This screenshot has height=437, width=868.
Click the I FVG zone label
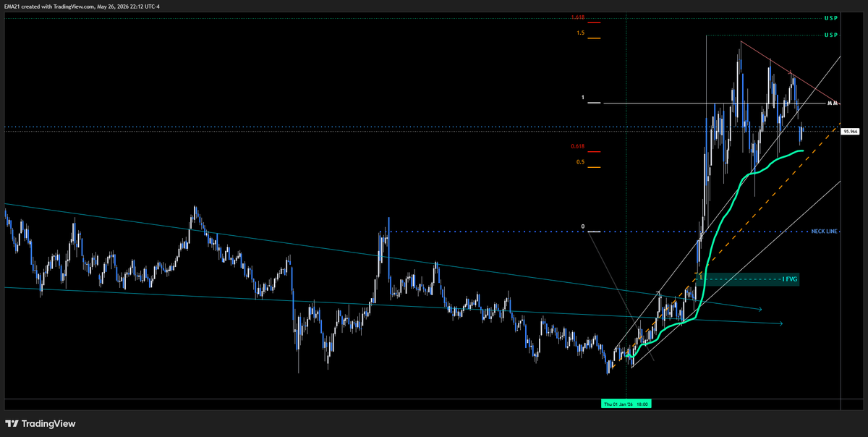point(789,279)
